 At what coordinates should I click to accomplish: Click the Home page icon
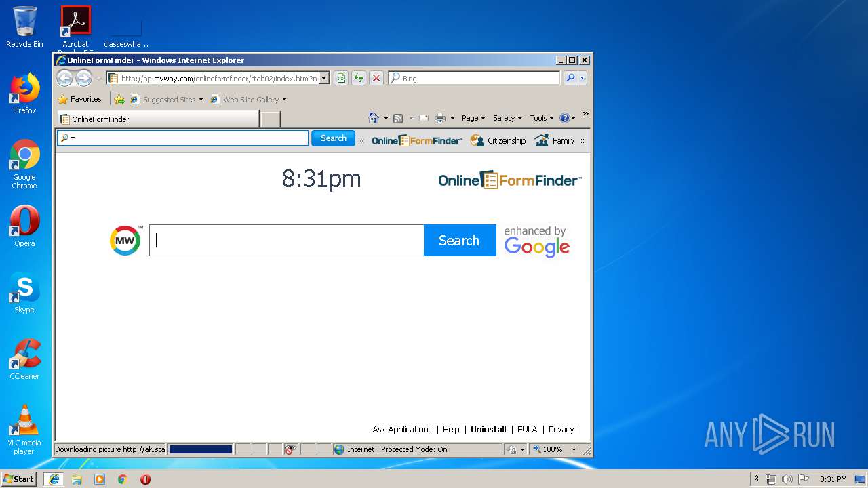pyautogui.click(x=373, y=118)
